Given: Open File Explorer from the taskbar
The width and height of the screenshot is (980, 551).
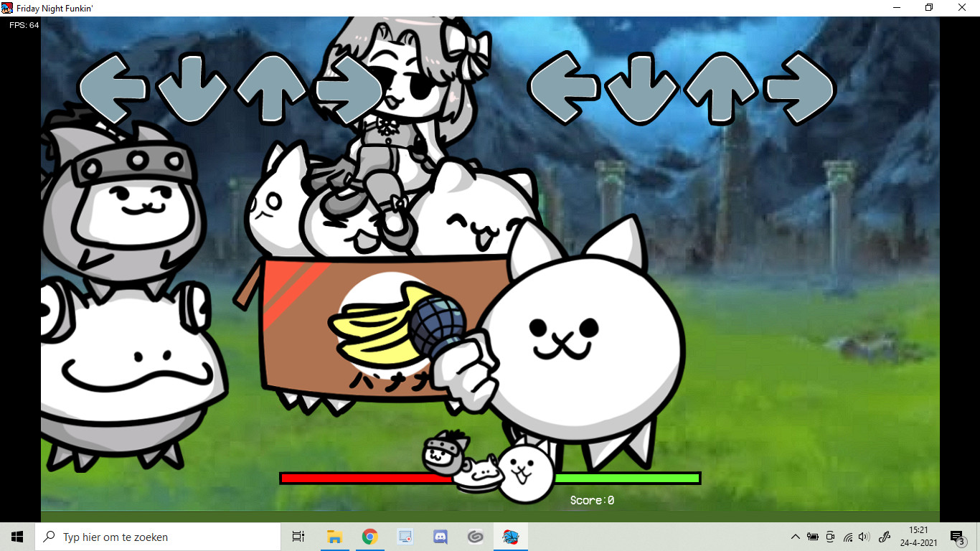Looking at the screenshot, I should click(334, 537).
